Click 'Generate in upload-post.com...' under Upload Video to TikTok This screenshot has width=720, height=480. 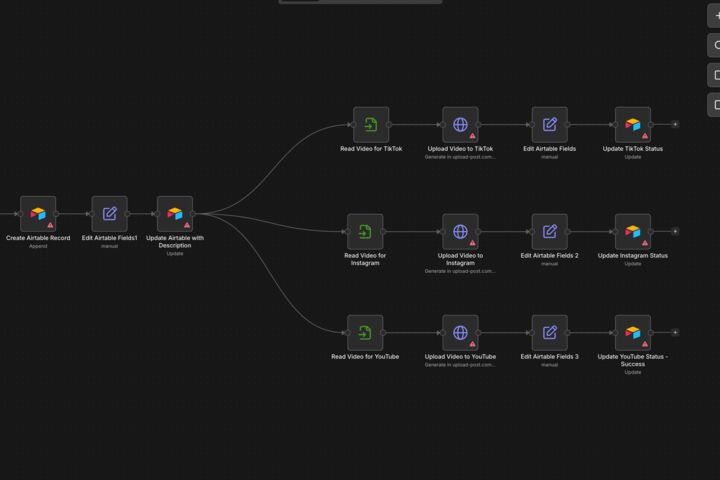click(x=460, y=157)
